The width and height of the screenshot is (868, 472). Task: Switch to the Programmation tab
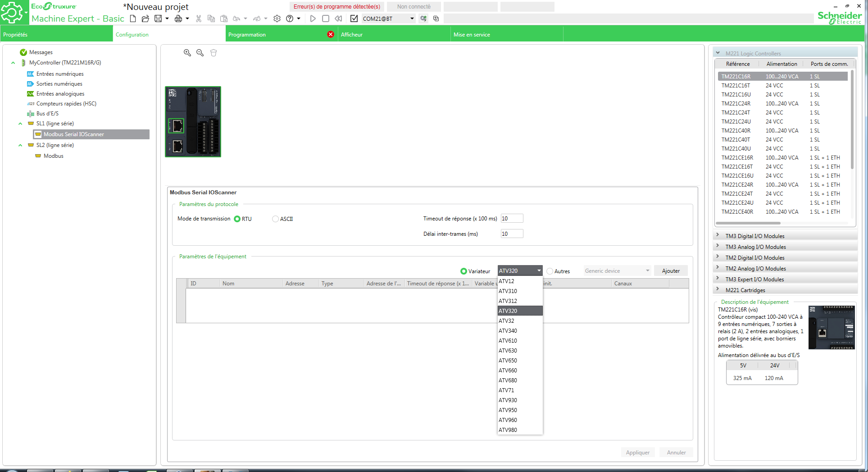click(247, 35)
